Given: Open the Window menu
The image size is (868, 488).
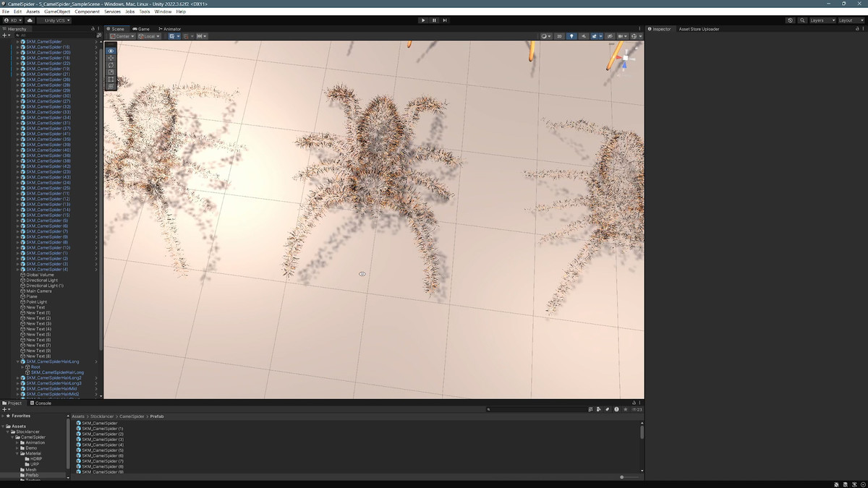Looking at the screenshot, I should click(x=163, y=12).
